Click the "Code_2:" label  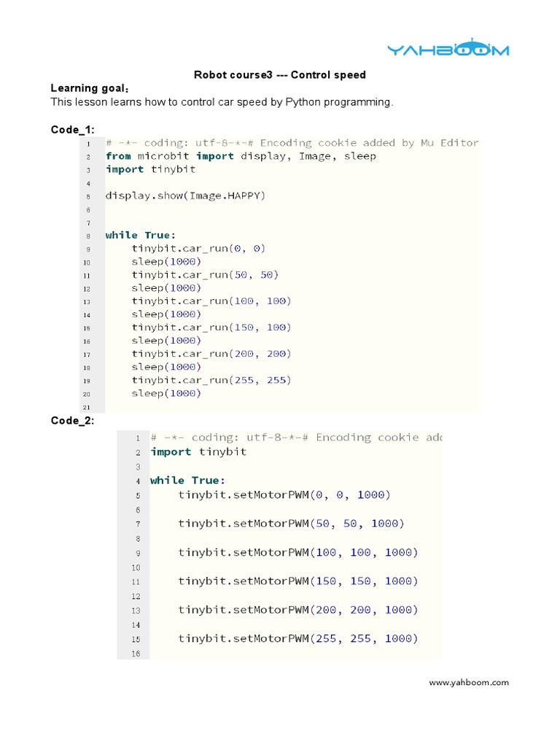[72, 421]
